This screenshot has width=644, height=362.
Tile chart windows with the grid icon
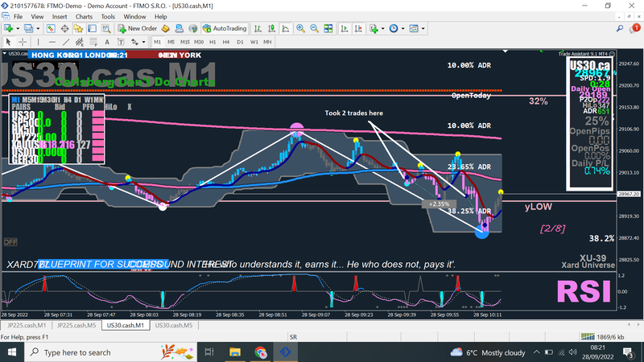pos(328,28)
